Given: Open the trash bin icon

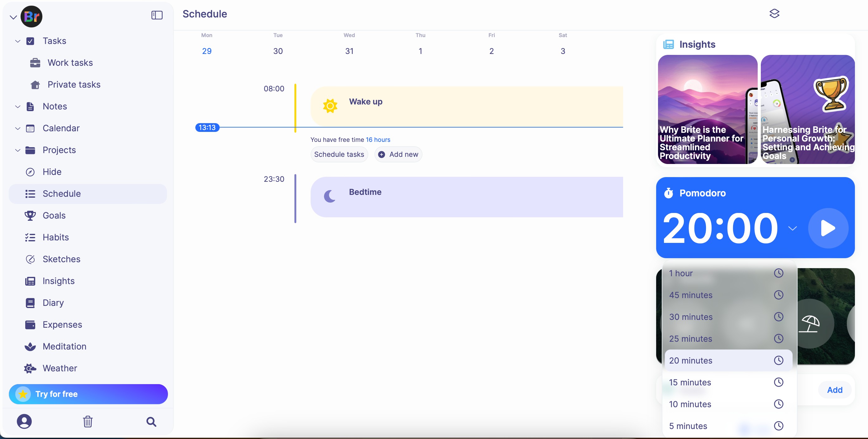Looking at the screenshot, I should (x=88, y=422).
